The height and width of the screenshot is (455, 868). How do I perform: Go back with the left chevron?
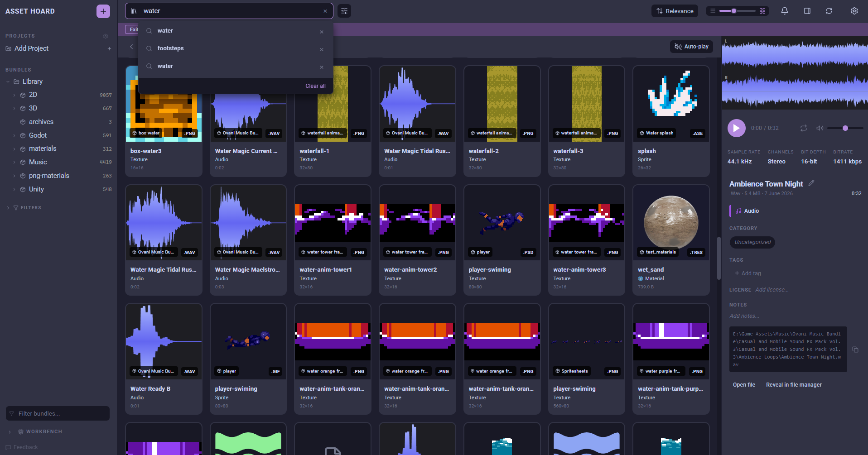pyautogui.click(x=131, y=47)
